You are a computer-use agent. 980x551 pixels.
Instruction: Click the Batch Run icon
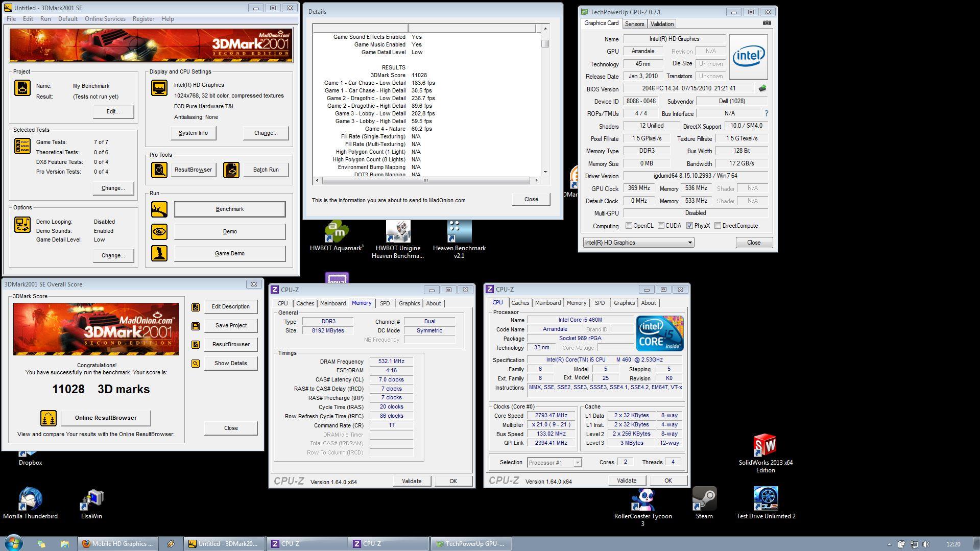231,170
